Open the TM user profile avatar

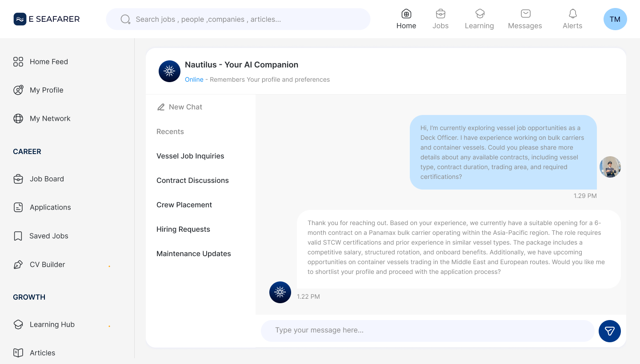[x=615, y=19]
